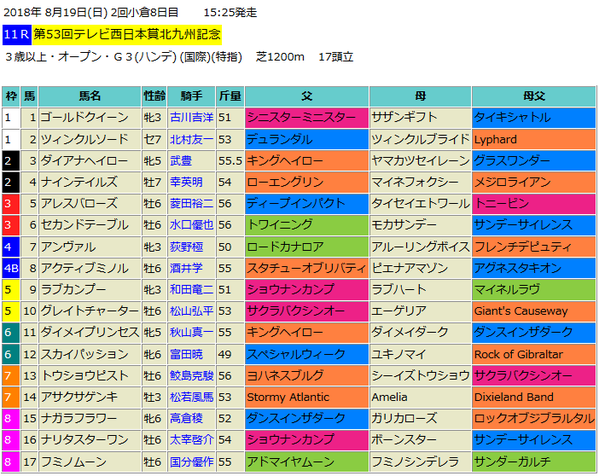Select the 斤量 column header
The image size is (599, 476).
pyautogui.click(x=230, y=96)
